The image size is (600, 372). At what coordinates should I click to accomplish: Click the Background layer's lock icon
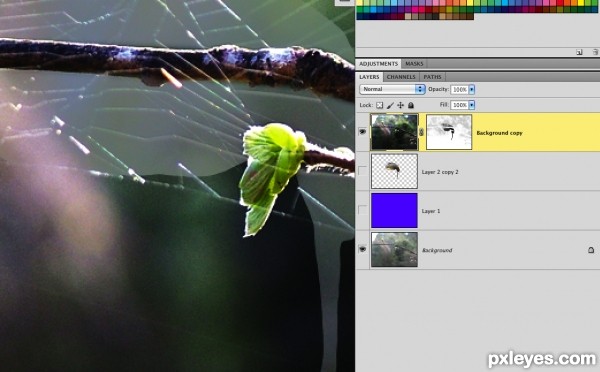tap(591, 250)
